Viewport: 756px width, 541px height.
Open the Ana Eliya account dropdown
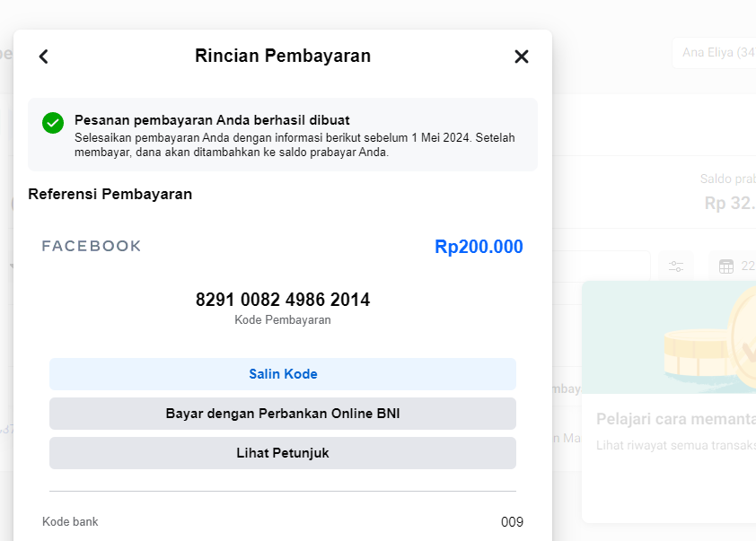click(716, 53)
